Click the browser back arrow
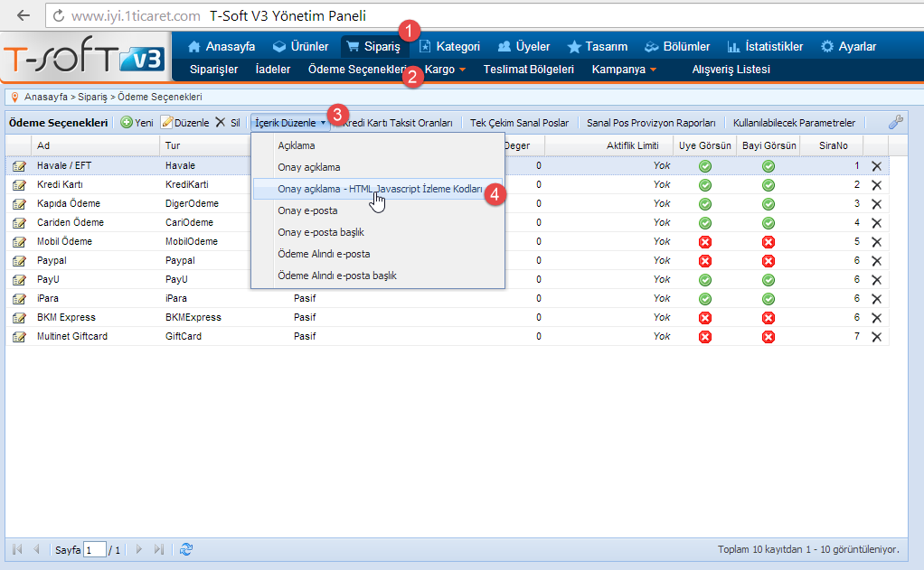Screen dimensions: 924x570 click(x=23, y=15)
